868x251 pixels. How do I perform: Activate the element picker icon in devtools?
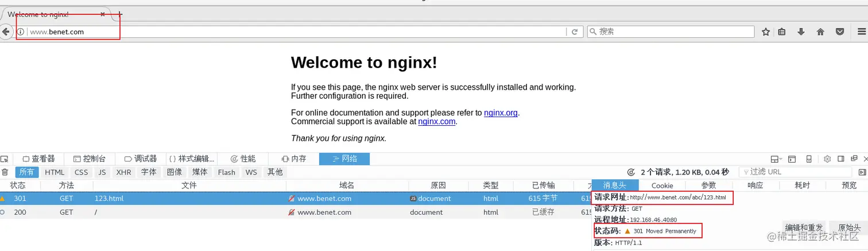tap(5, 159)
